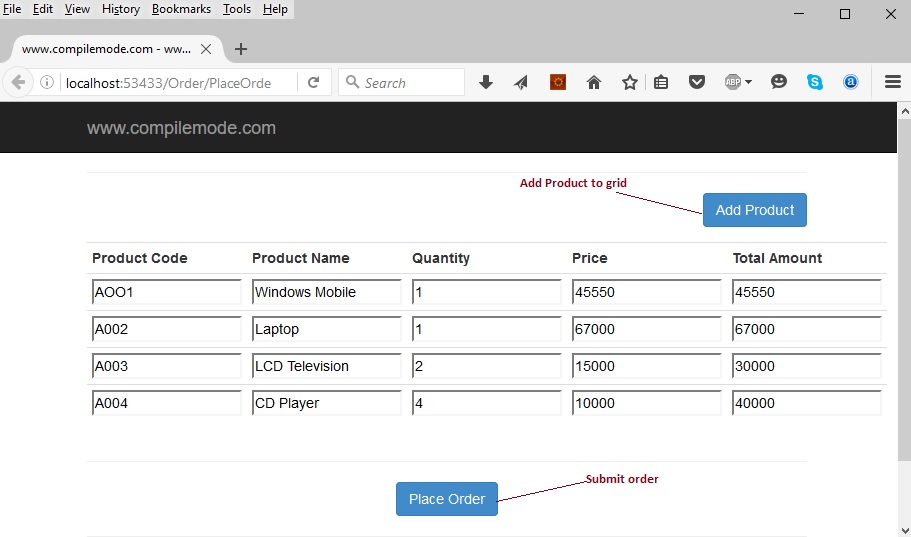Image resolution: width=911 pixels, height=537 pixels.
Task: Open the Bookmarks menu
Action: coord(181,9)
